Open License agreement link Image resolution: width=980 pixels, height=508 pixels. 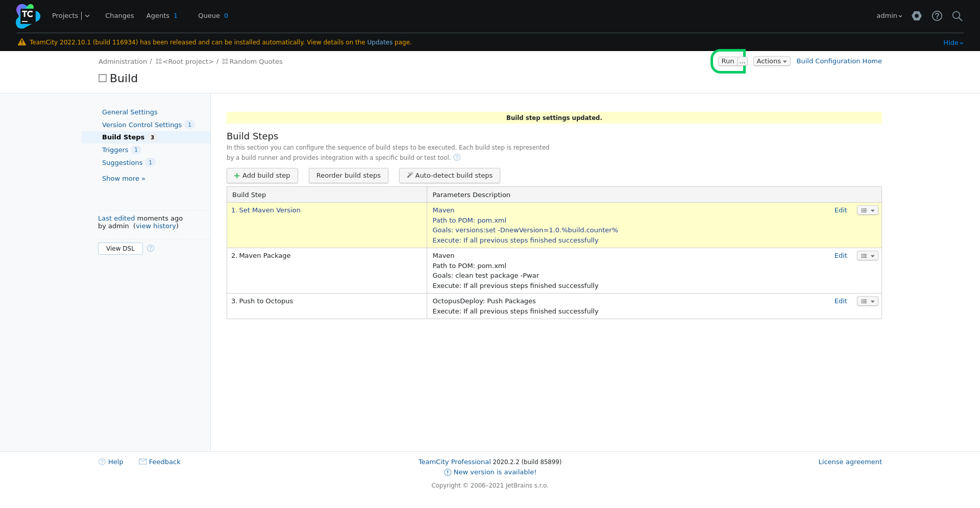coord(850,462)
